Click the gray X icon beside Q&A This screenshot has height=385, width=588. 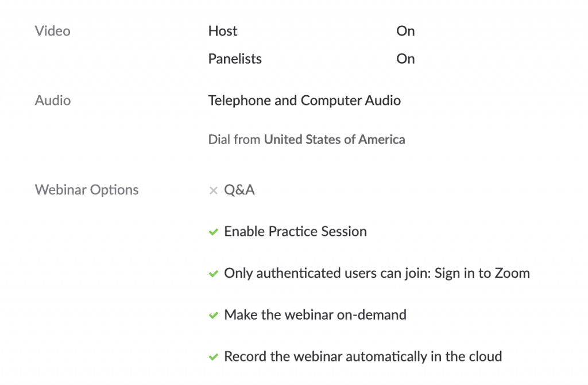[x=214, y=191]
